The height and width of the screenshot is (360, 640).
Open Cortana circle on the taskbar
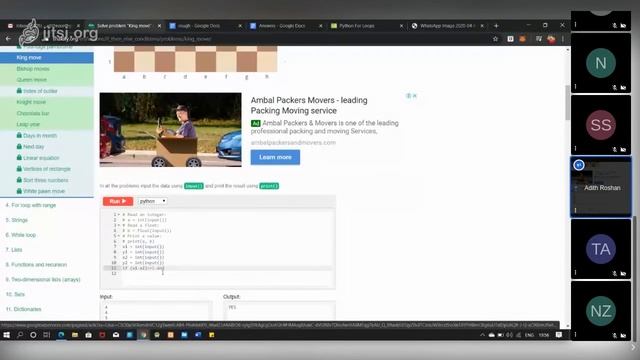33,335
